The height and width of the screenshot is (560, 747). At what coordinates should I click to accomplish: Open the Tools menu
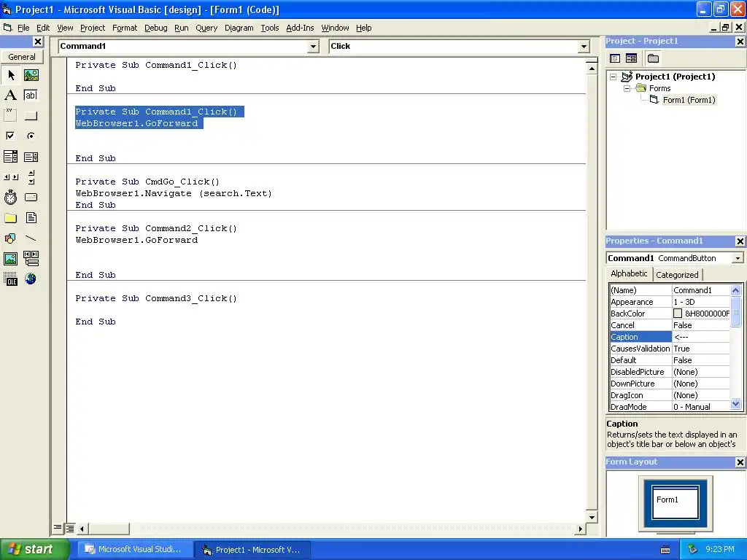click(270, 28)
